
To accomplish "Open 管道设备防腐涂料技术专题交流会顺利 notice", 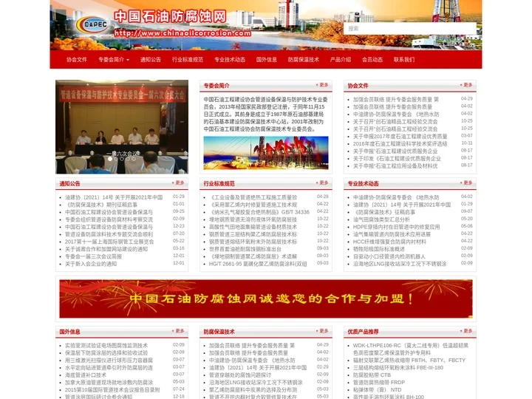I will [x=109, y=234].
